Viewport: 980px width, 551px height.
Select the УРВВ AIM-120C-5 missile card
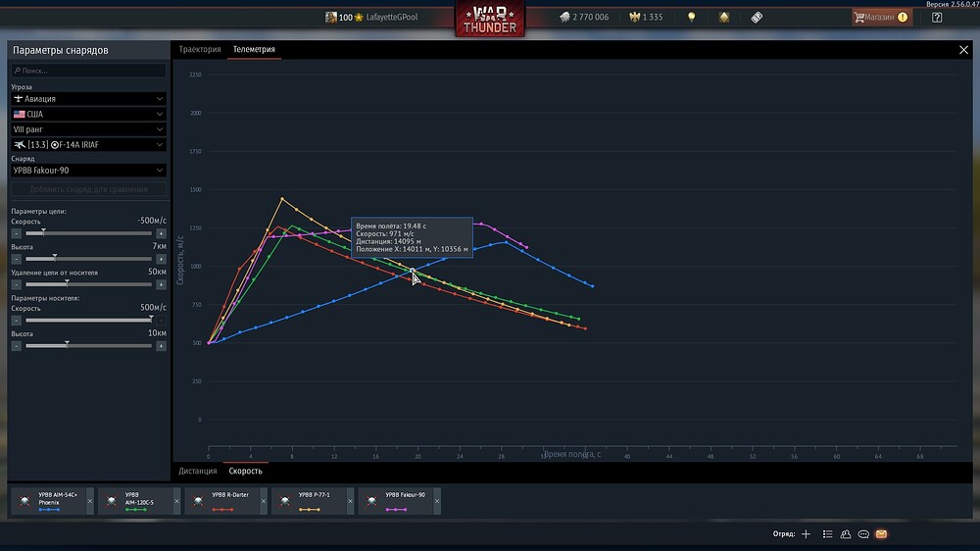135,501
